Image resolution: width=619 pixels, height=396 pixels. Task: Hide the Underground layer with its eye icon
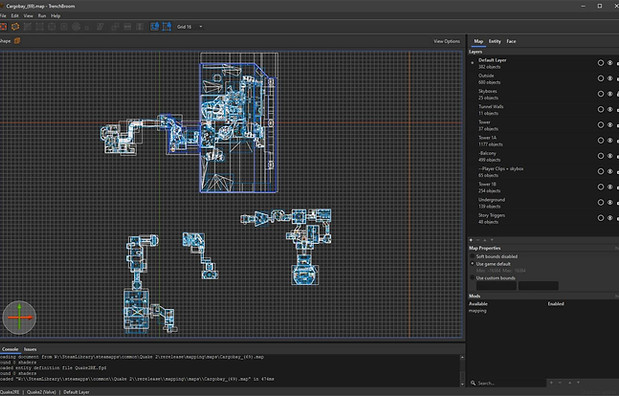610,202
